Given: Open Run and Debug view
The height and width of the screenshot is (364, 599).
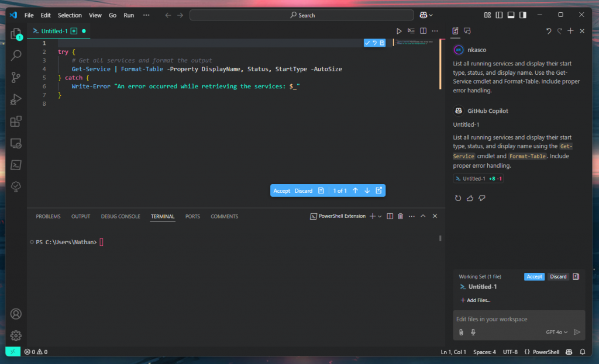Looking at the screenshot, I should click(16, 99).
